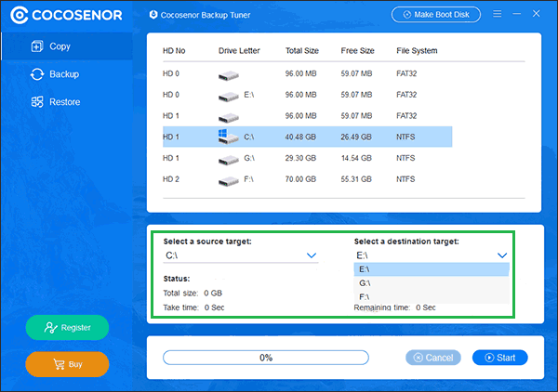Click the 0% progress bar

pos(266,358)
